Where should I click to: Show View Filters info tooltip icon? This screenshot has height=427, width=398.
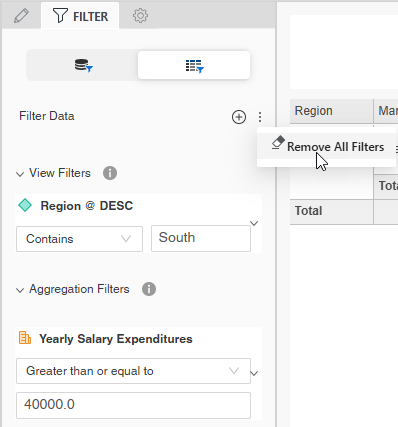click(x=110, y=173)
